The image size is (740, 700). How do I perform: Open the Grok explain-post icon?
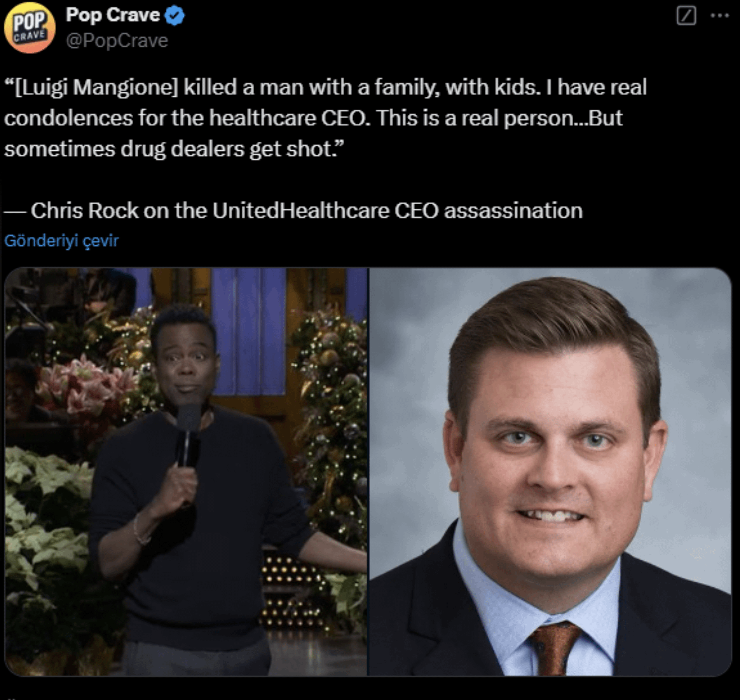686,16
